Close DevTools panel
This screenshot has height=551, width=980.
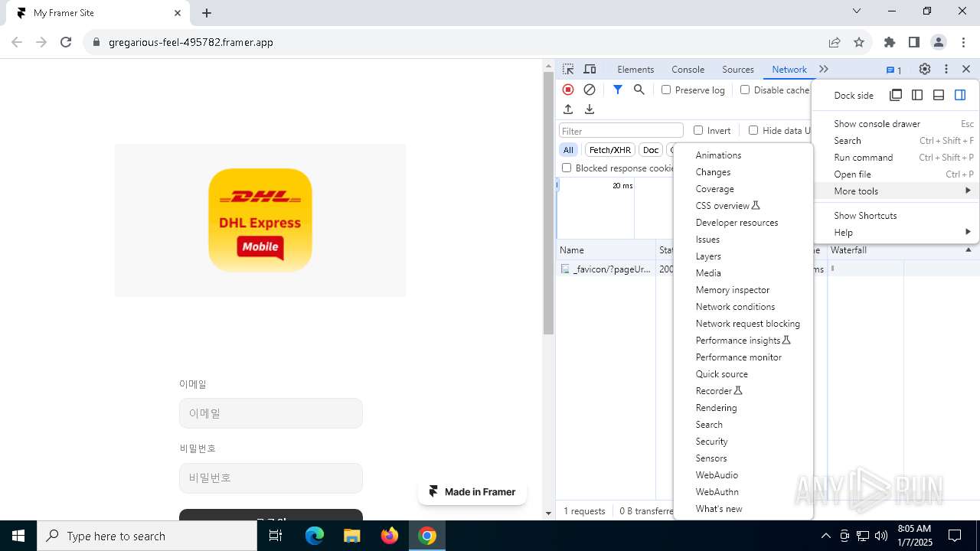[966, 69]
